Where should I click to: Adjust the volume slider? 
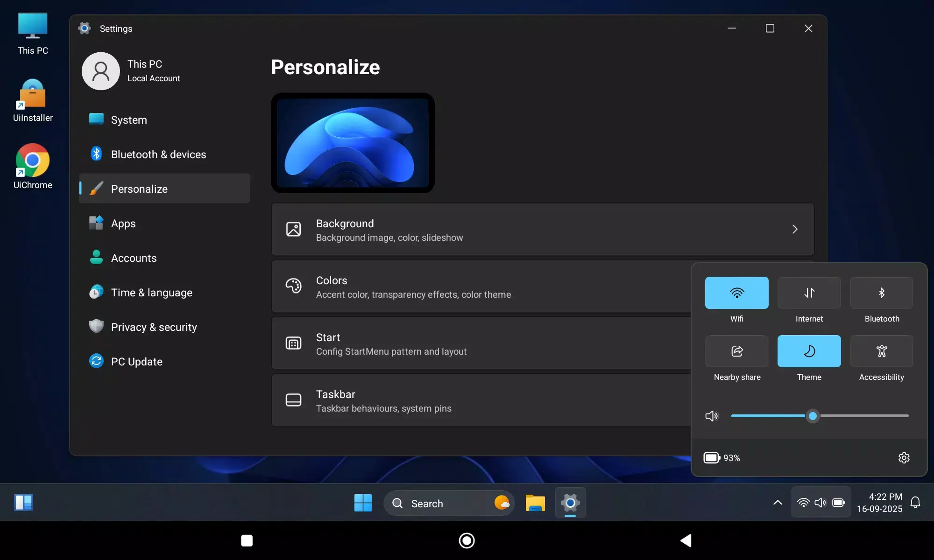pos(813,416)
